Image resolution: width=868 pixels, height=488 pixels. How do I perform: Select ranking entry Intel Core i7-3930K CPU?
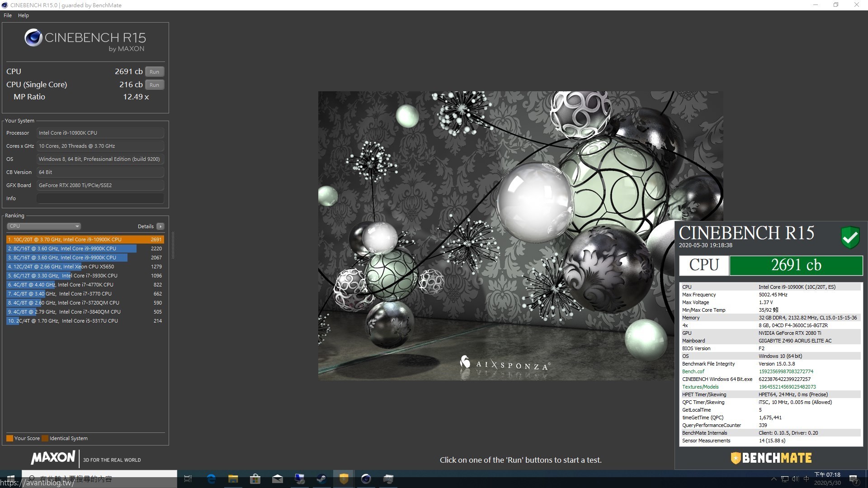tap(85, 276)
